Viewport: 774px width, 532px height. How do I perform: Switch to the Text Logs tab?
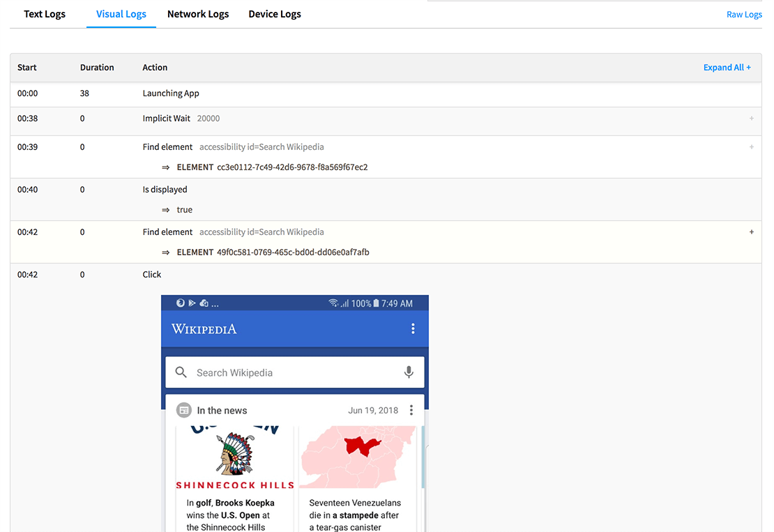tap(45, 14)
